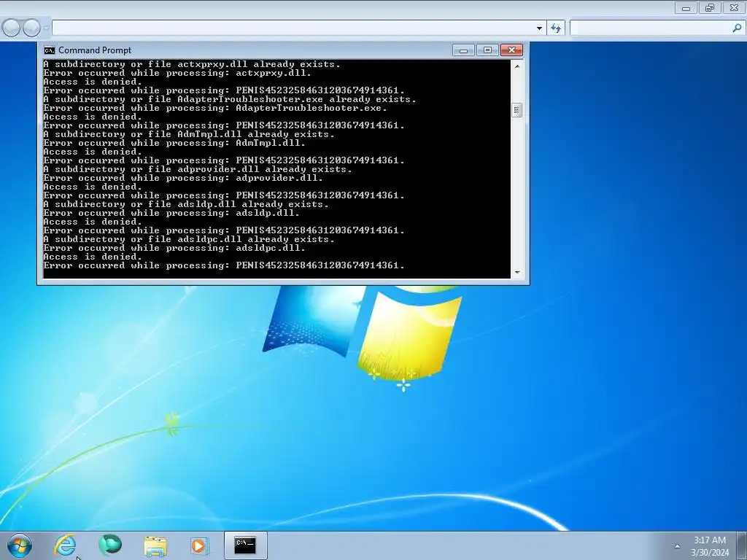747x560 pixels.
Task: Click the text 'actxprxy.dll already exists'
Action: (x=258, y=64)
